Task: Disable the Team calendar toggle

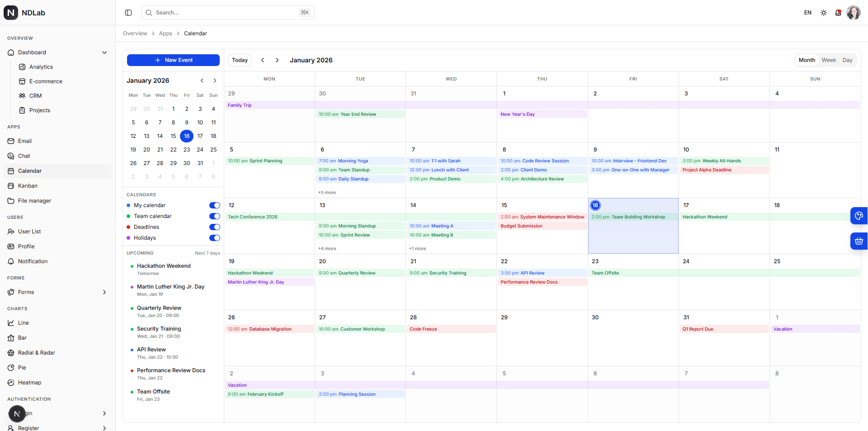Action: click(214, 216)
